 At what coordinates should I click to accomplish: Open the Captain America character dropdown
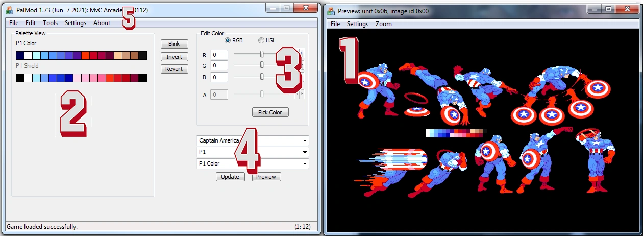(x=253, y=140)
